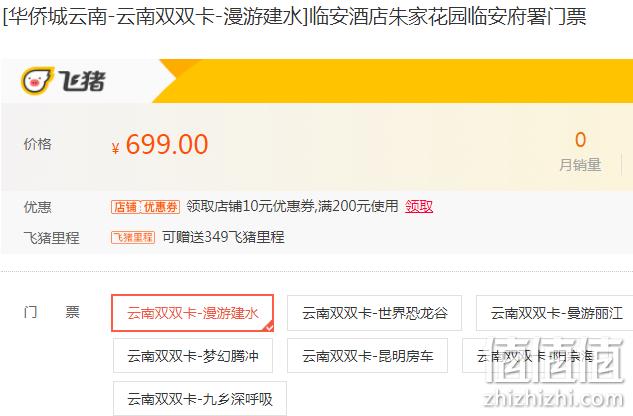Pick the partially hidden 云南双双卡-阳宗海 ticket
Screen dimensions: 633x416
pos(537,356)
